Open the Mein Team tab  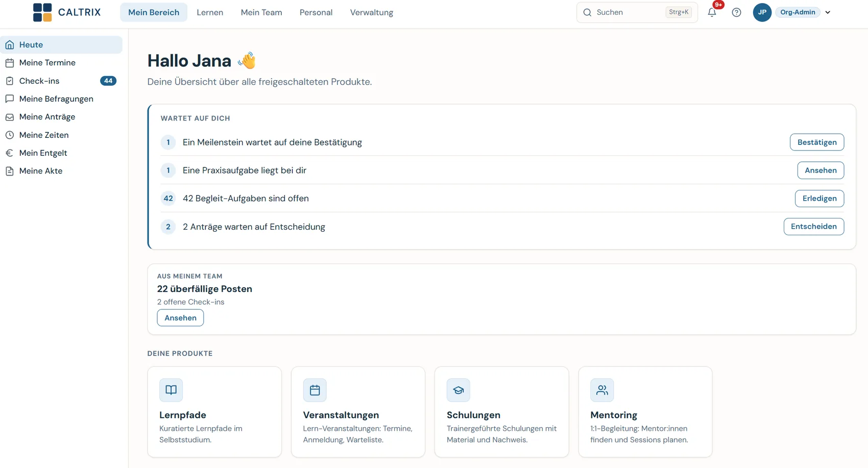pos(261,12)
